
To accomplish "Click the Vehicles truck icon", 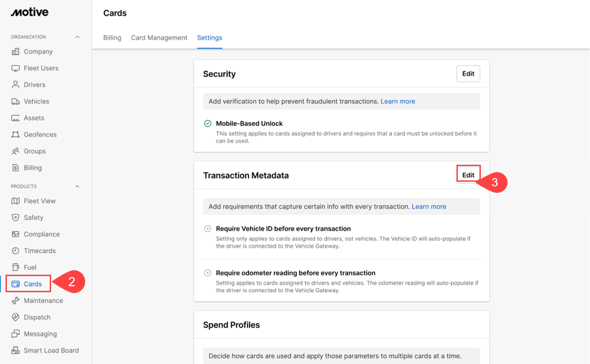I will coord(16,101).
